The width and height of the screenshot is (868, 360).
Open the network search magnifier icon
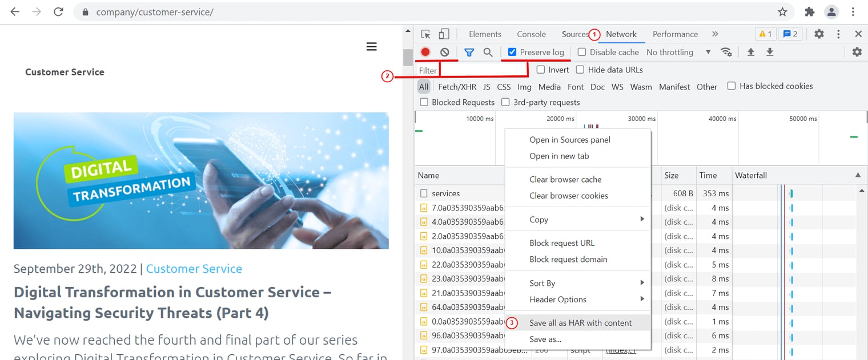(488, 52)
